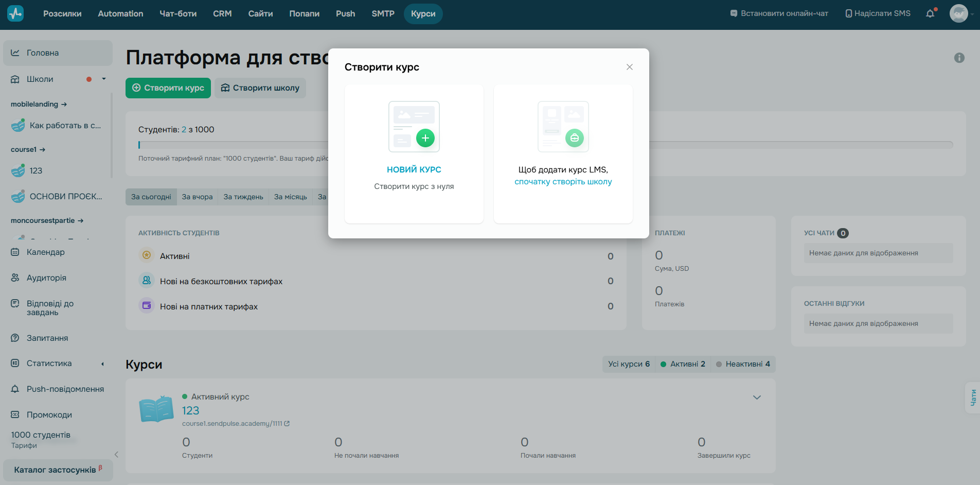Click the new course illustration icon
Screen dimensions: 980x485
point(414,127)
